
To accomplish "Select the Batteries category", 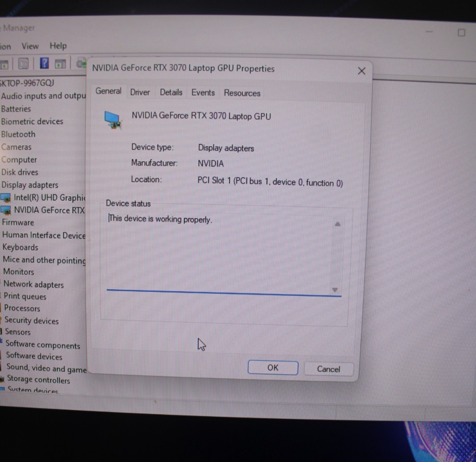I will tap(16, 108).
